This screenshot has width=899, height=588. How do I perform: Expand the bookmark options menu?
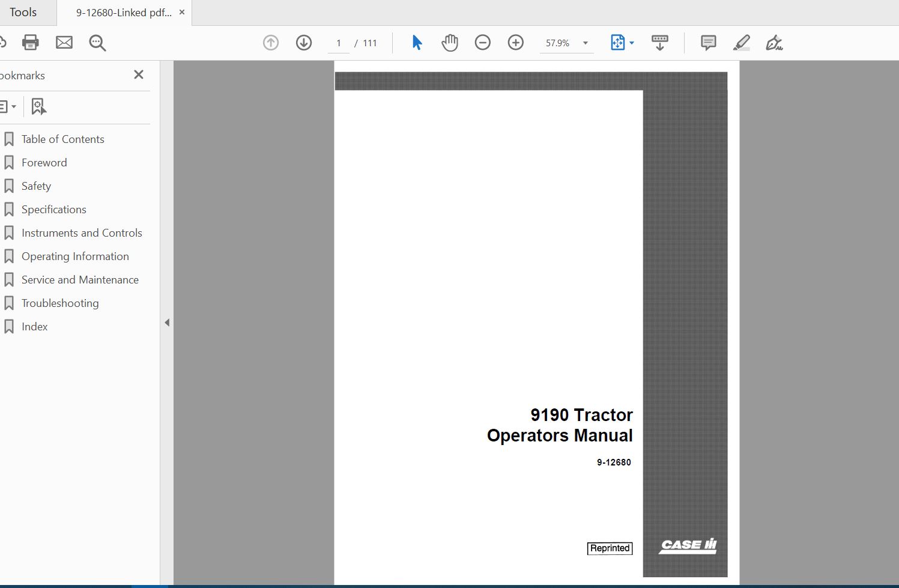9,106
